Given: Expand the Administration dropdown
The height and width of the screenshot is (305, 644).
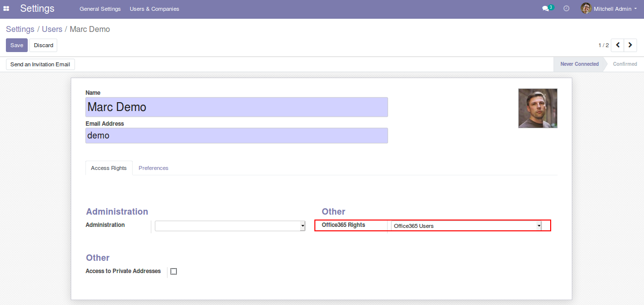Looking at the screenshot, I should [x=230, y=226].
